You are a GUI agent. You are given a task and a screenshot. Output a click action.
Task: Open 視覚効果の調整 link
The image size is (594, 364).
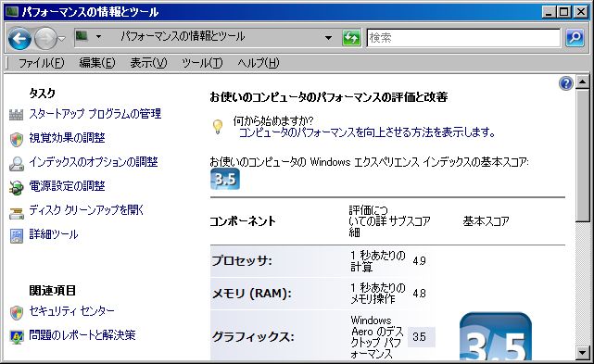[67, 137]
